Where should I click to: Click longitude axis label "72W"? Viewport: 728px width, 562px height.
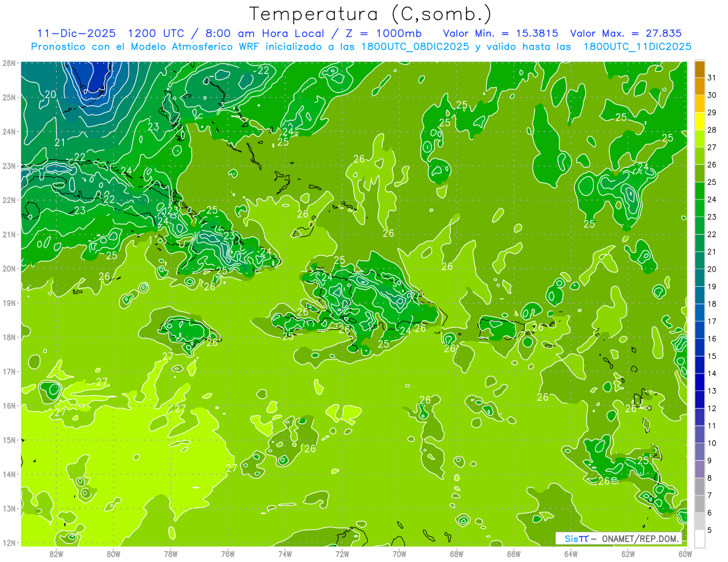pos(342,554)
